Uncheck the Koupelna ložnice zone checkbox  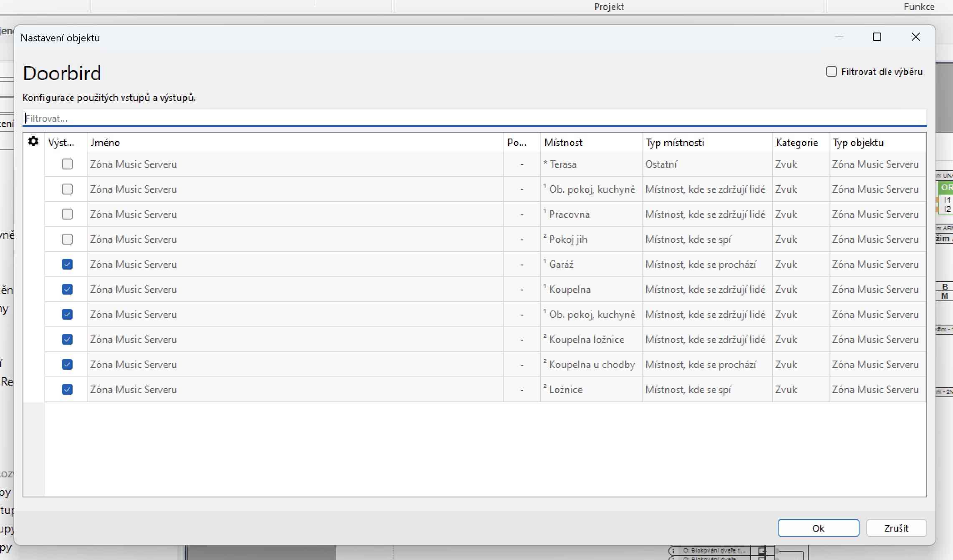(67, 340)
